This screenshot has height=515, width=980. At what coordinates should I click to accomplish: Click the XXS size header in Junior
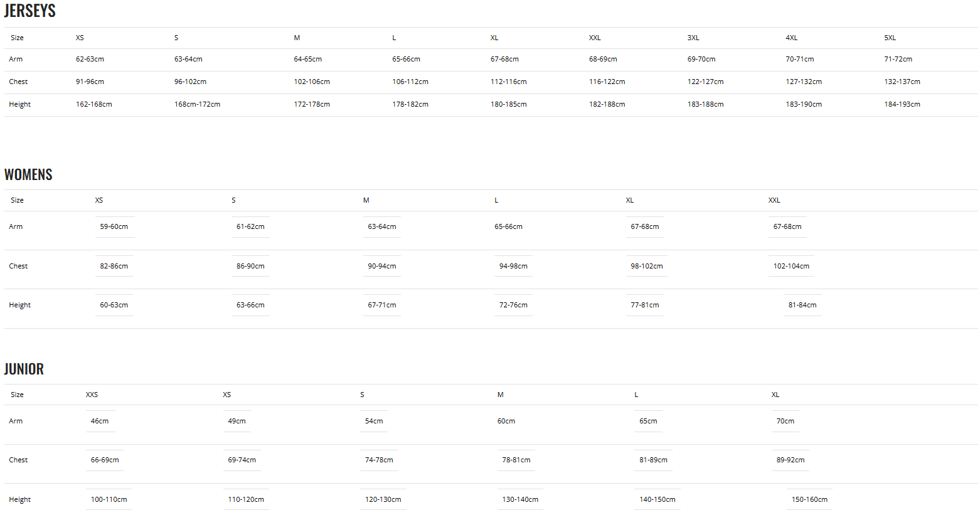(92, 395)
